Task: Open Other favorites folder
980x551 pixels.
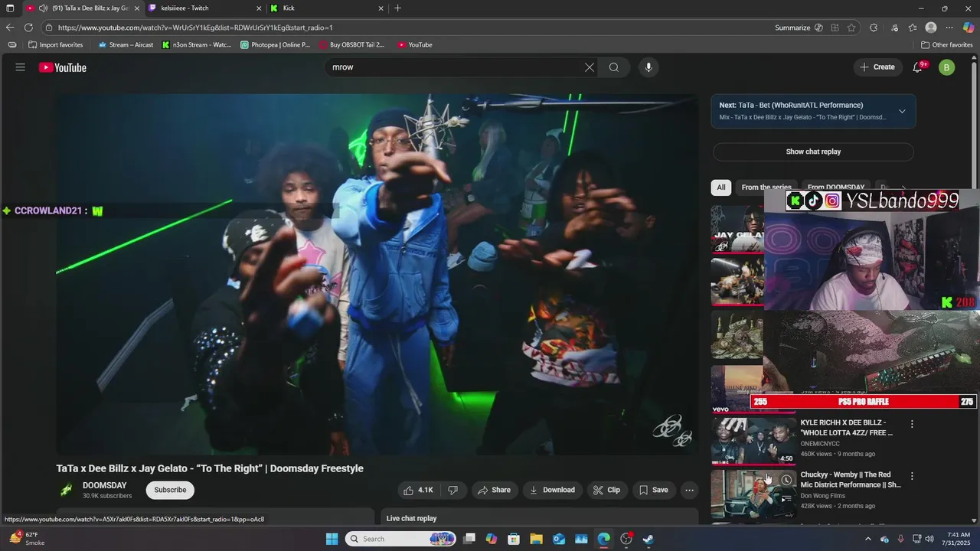Action: [x=947, y=45]
